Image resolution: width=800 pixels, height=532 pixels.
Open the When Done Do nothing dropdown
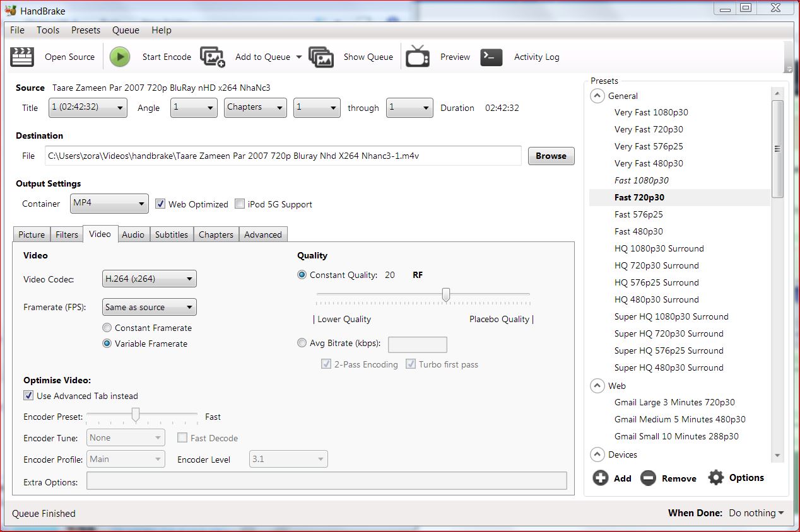coord(756,513)
